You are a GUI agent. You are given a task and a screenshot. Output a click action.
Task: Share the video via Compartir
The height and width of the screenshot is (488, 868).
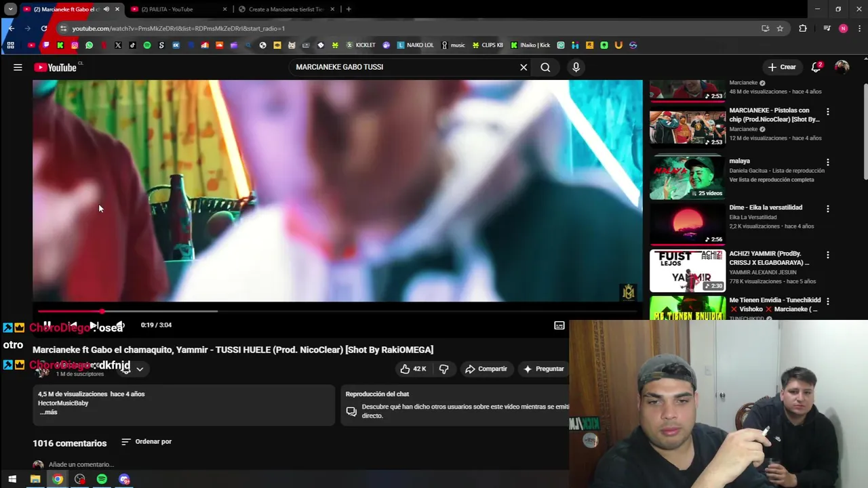point(486,369)
